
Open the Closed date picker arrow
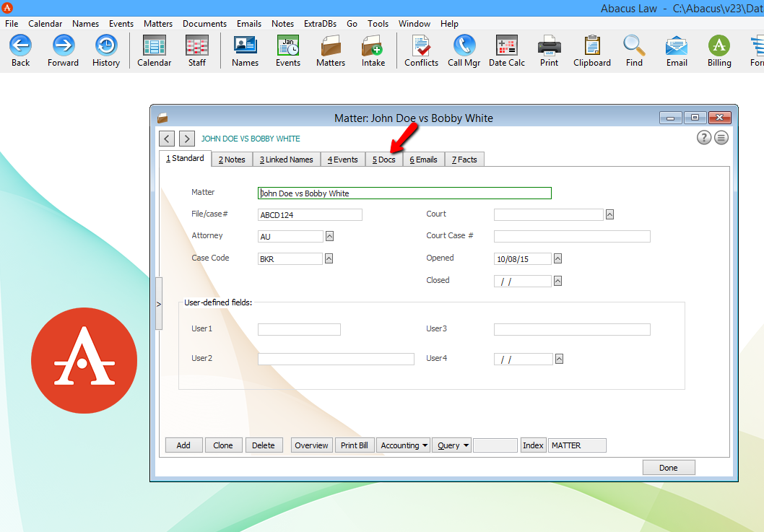pyautogui.click(x=558, y=281)
